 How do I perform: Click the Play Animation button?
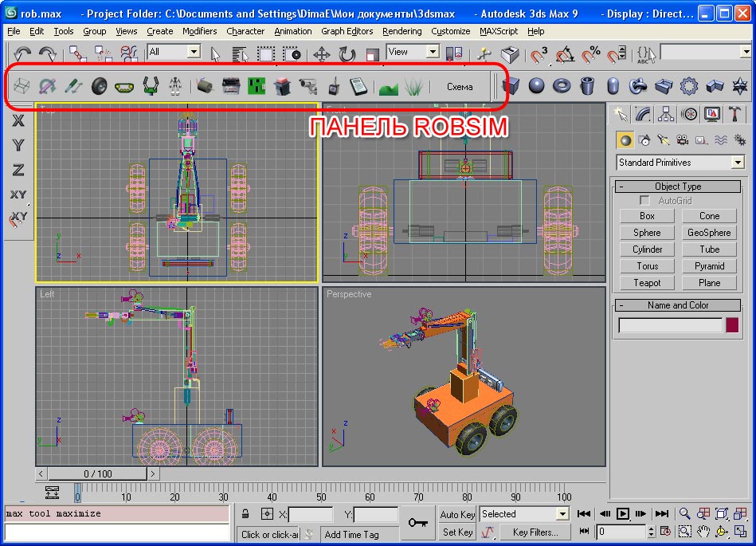coord(622,514)
